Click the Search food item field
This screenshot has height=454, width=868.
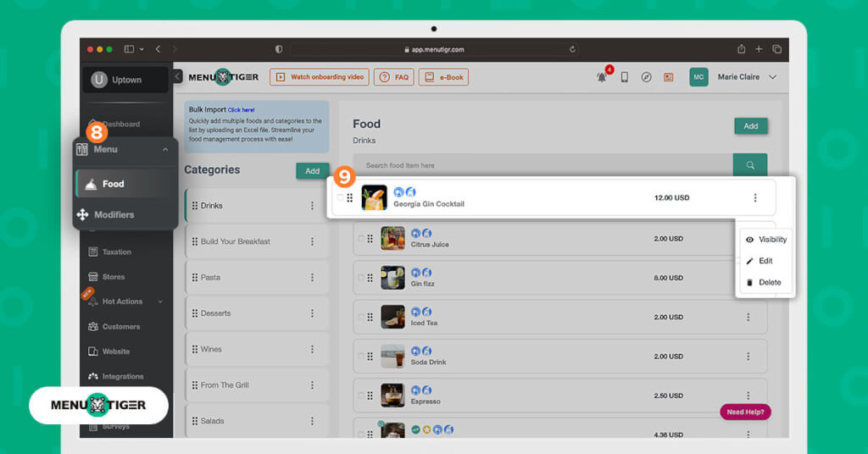[x=542, y=165]
